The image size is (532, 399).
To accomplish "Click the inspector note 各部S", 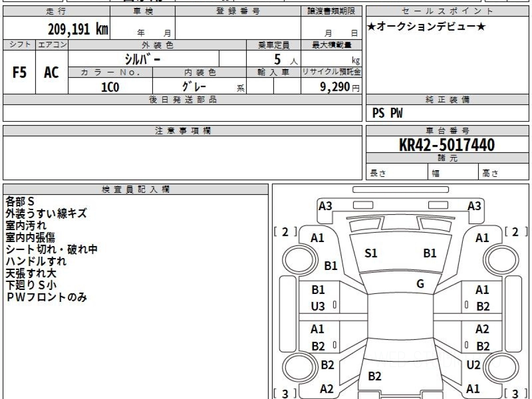I will (x=20, y=202).
